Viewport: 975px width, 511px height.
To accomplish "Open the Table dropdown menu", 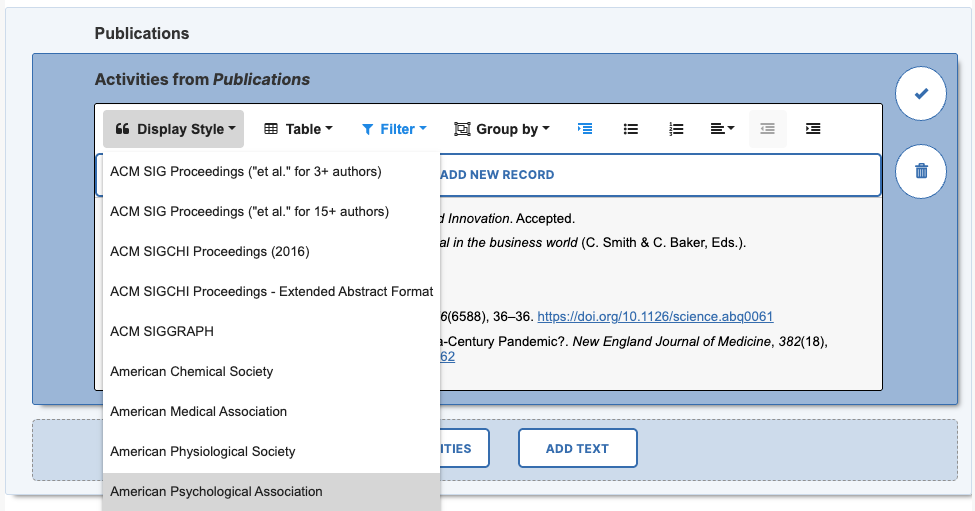I will (298, 129).
